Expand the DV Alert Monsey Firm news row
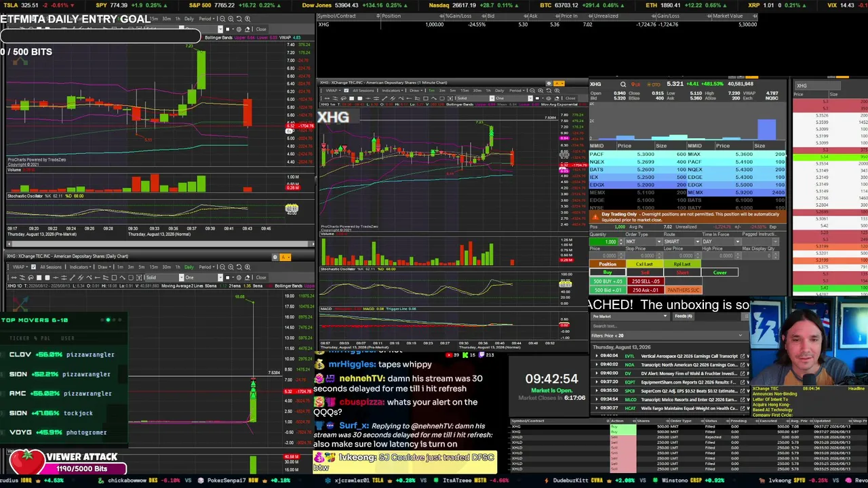Image resolution: width=868 pixels, height=488 pixels. tap(597, 373)
